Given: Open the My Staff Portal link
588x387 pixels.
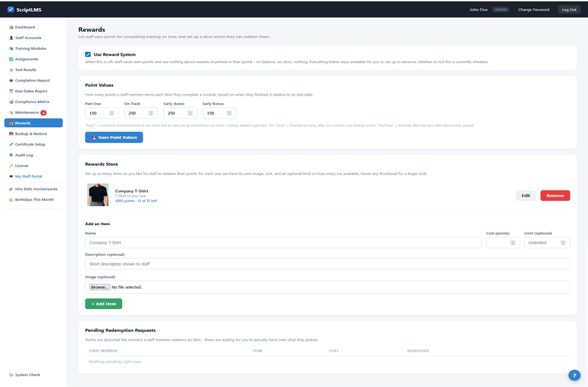Looking at the screenshot, I should [x=29, y=177].
